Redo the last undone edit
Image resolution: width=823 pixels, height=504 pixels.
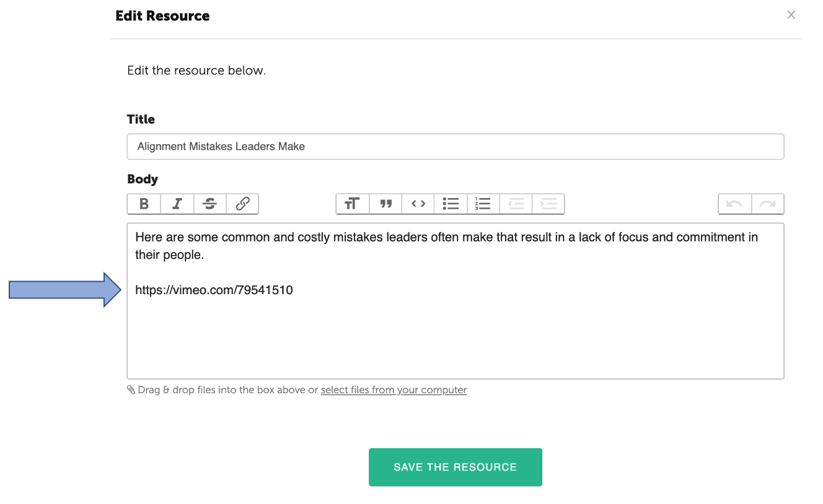coord(768,204)
